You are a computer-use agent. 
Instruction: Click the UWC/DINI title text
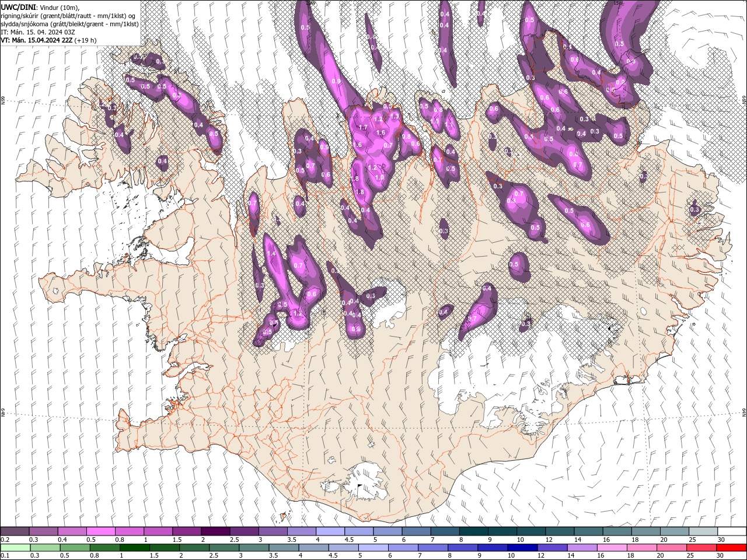coord(18,6)
